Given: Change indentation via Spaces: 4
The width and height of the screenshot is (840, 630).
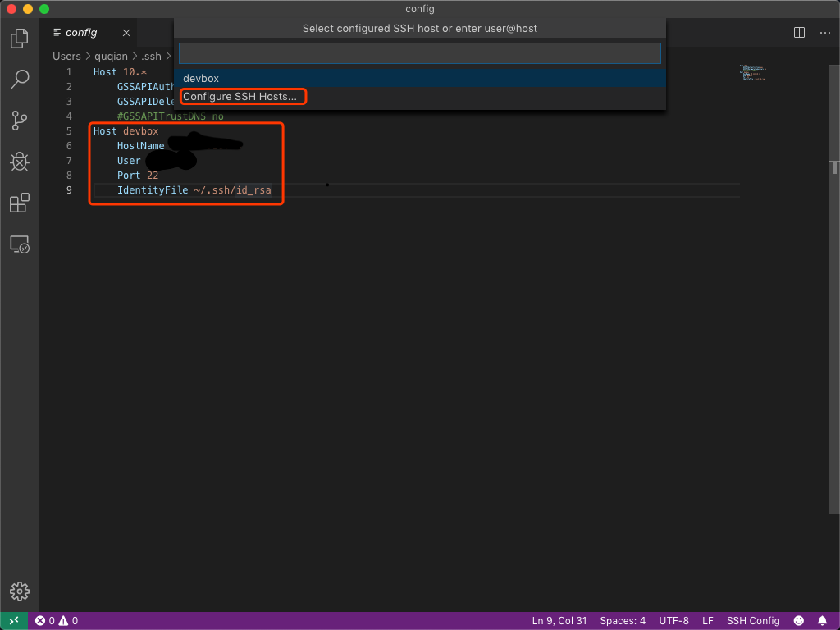Looking at the screenshot, I should point(623,621).
